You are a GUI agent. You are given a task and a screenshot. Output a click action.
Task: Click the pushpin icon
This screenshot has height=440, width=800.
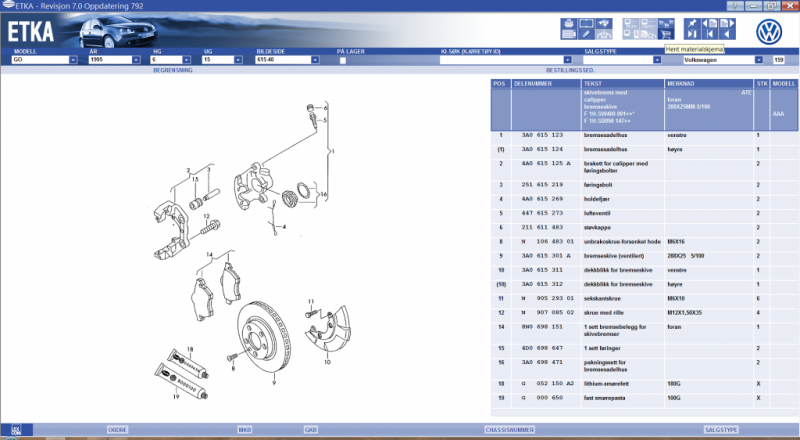(693, 24)
